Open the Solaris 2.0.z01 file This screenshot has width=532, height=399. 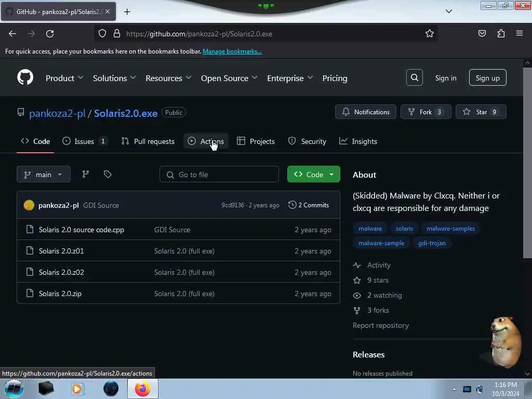pos(61,251)
